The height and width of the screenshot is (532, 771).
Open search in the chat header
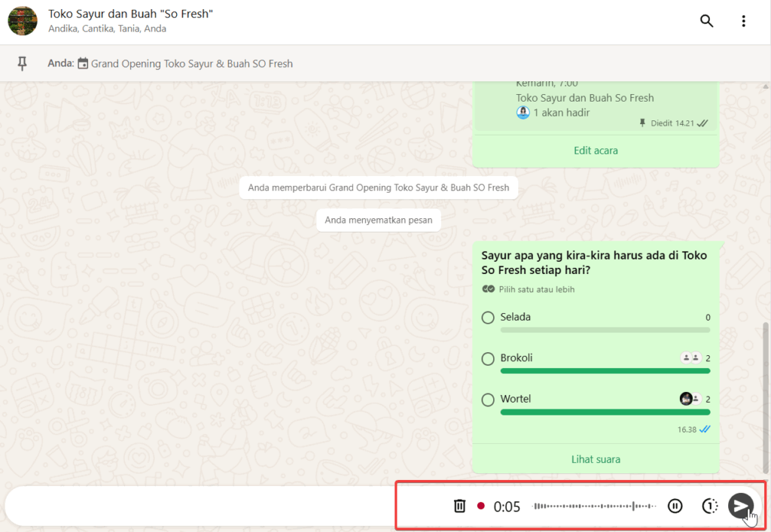click(x=706, y=21)
